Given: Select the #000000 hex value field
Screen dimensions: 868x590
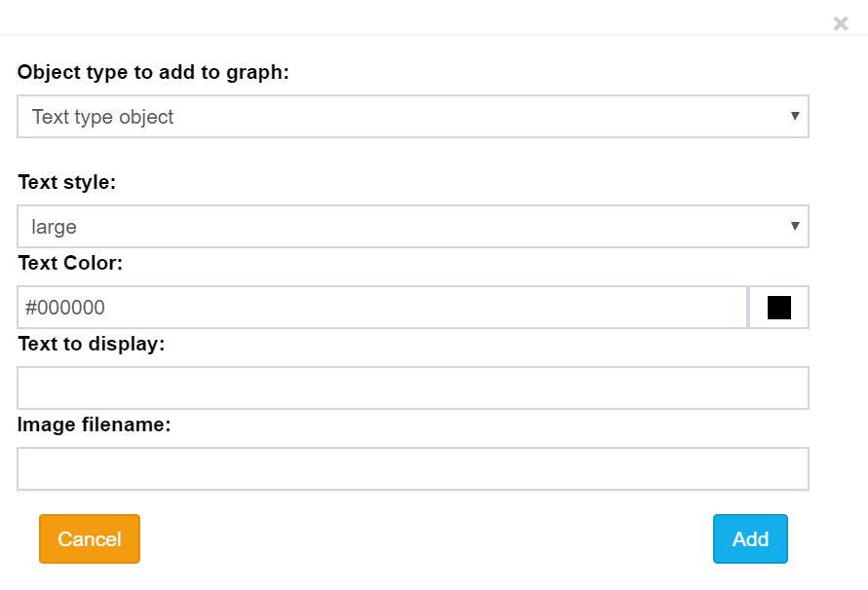Looking at the screenshot, I should coord(380,307).
